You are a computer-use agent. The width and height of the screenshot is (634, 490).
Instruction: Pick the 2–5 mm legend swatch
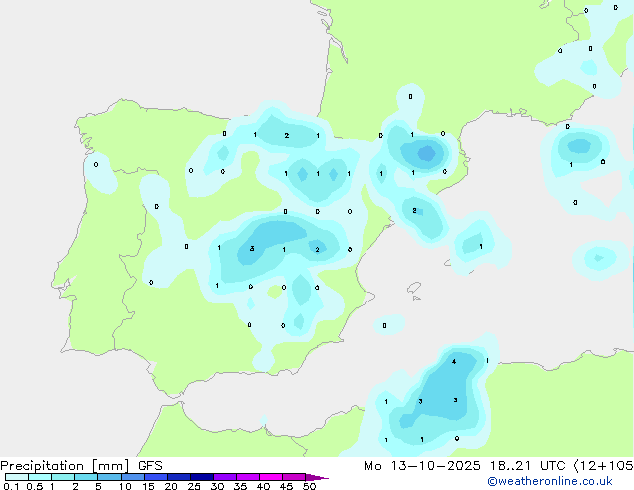click(86, 477)
